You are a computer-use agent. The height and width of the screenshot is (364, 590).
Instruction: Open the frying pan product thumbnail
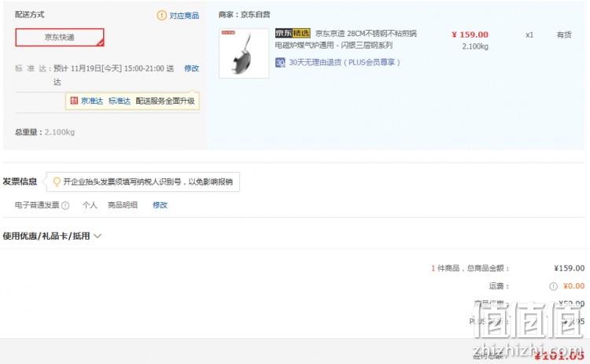point(244,53)
